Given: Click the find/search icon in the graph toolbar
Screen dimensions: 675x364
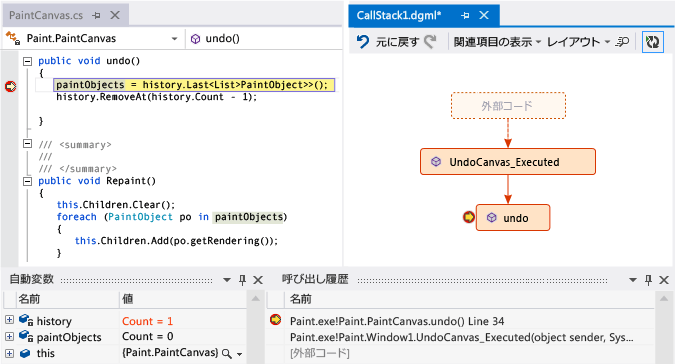Looking at the screenshot, I should click(x=622, y=42).
